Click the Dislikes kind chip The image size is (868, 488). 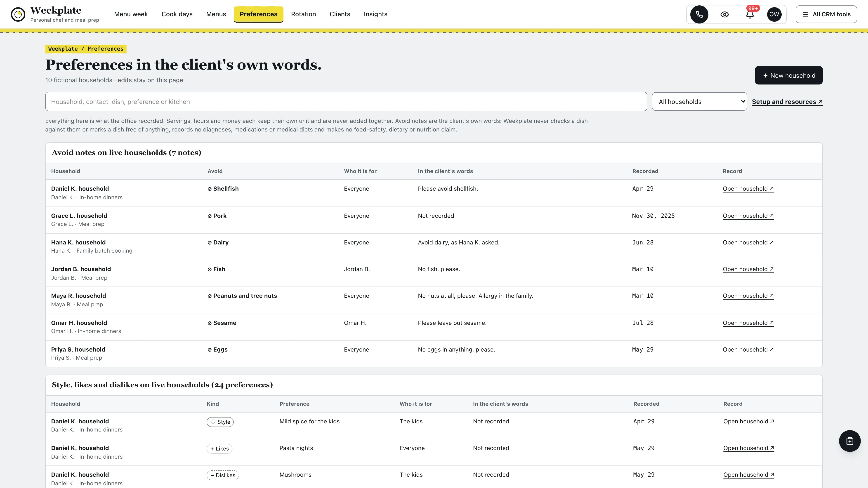point(223,475)
